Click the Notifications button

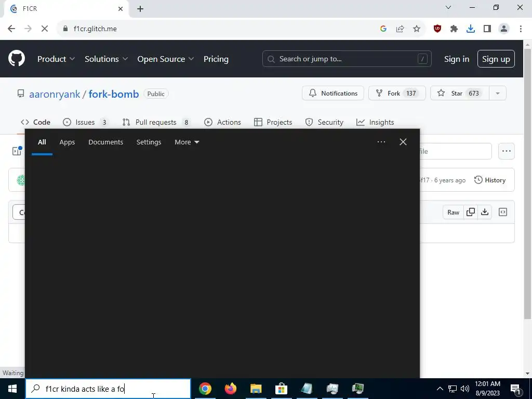click(333, 94)
